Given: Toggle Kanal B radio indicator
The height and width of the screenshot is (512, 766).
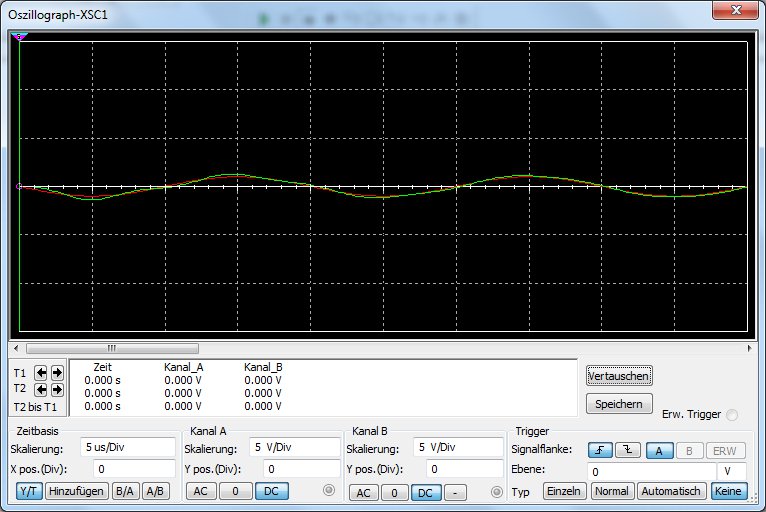Looking at the screenshot, I should pyautogui.click(x=495, y=491).
